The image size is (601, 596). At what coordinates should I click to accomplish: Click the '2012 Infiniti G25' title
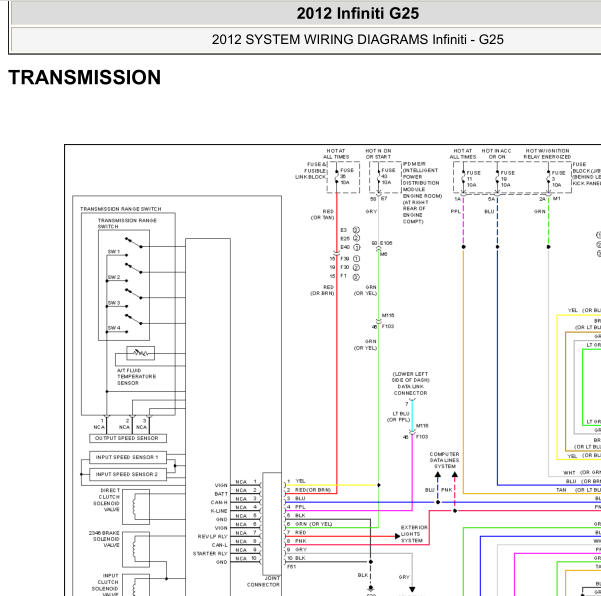(x=358, y=13)
